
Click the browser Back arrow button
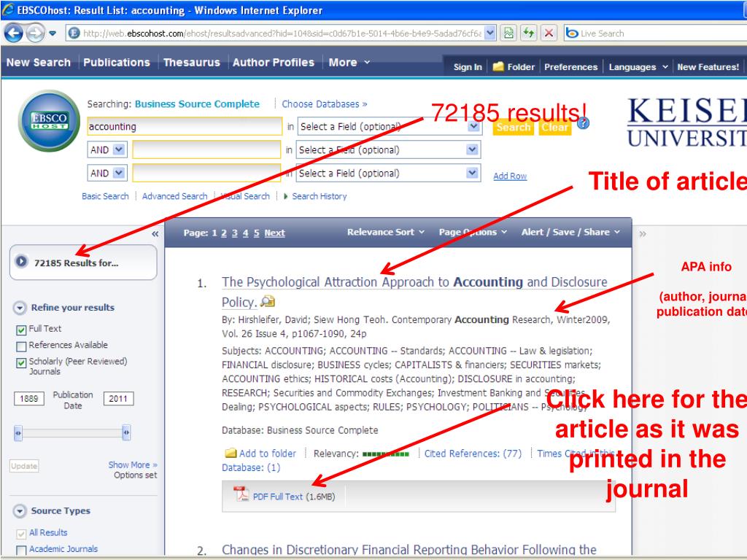[13, 34]
